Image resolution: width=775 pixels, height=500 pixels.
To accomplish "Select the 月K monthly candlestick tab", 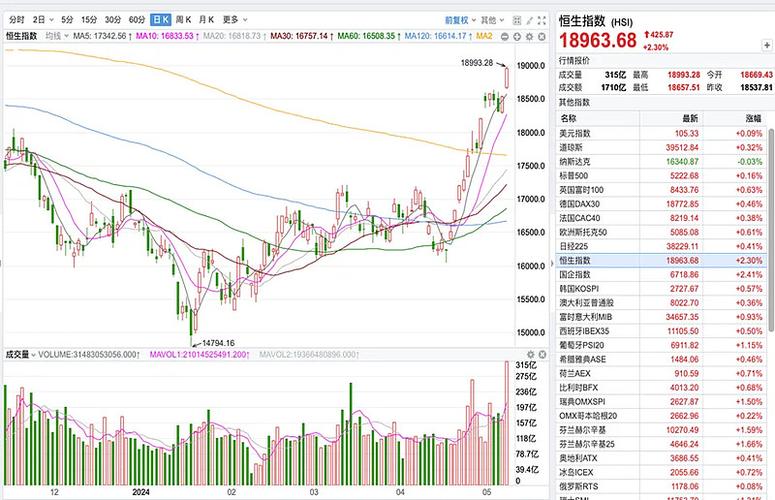I will pyautogui.click(x=206, y=20).
